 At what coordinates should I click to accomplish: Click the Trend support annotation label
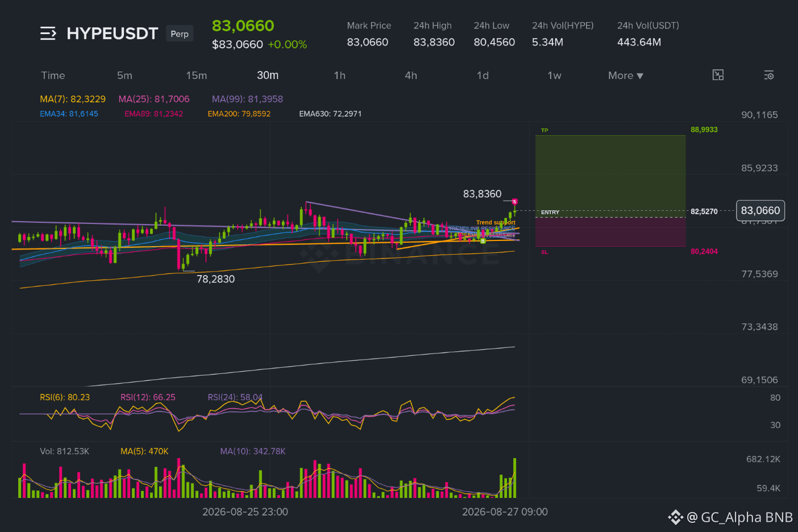pos(496,222)
